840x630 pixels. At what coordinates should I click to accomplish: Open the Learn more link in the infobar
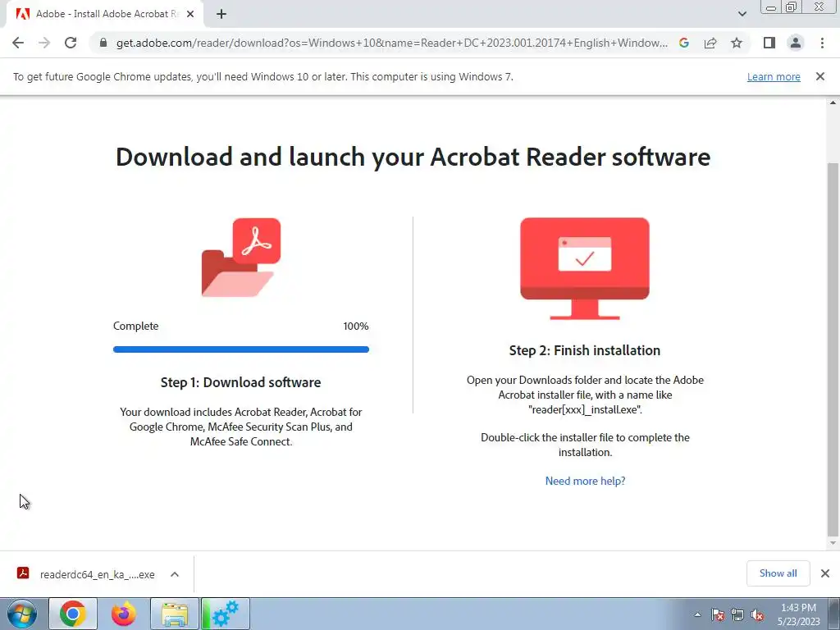click(774, 76)
